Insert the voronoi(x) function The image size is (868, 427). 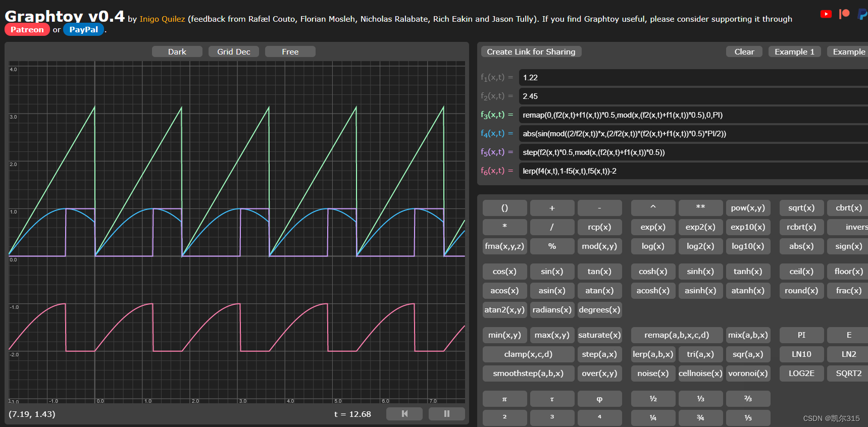click(748, 373)
